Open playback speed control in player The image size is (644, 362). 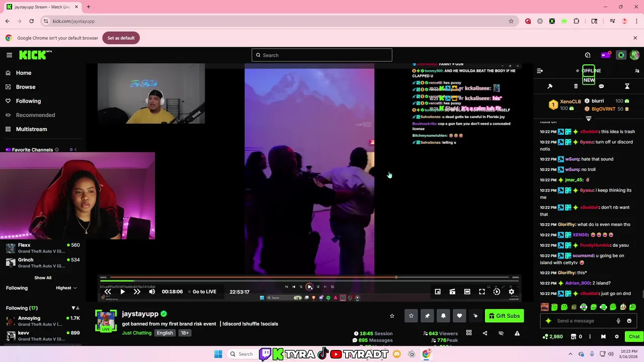[497, 292]
